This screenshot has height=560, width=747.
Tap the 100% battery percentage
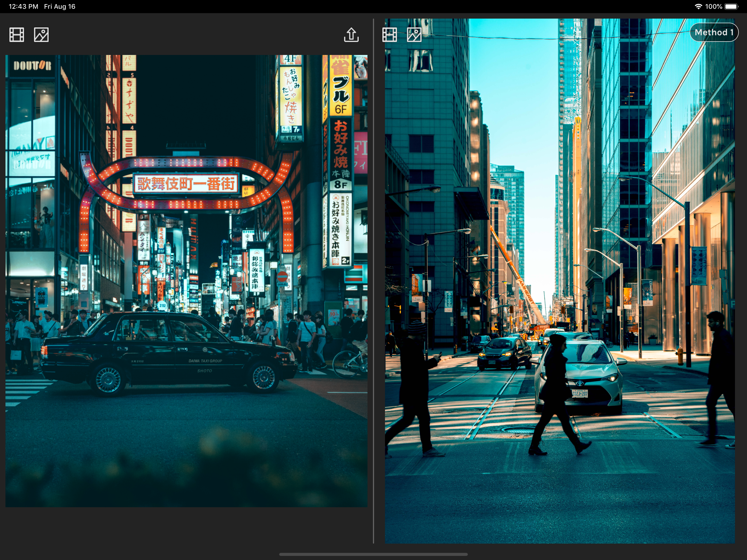(x=714, y=6)
